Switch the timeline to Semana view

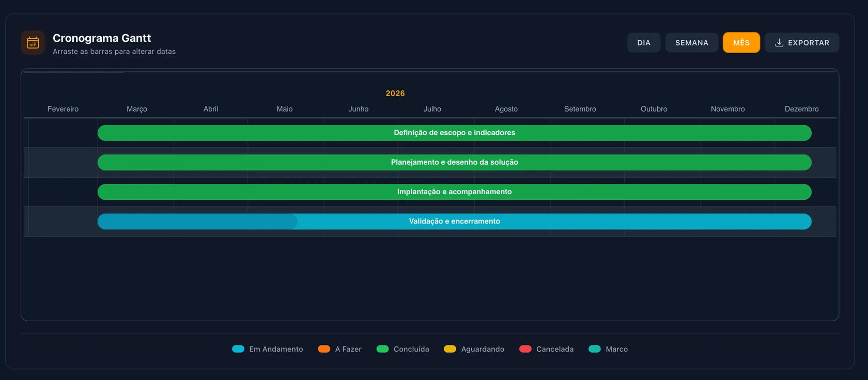click(x=692, y=43)
